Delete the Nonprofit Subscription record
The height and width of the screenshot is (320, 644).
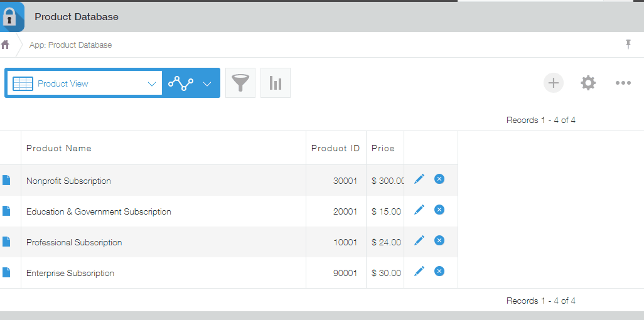pyautogui.click(x=439, y=179)
